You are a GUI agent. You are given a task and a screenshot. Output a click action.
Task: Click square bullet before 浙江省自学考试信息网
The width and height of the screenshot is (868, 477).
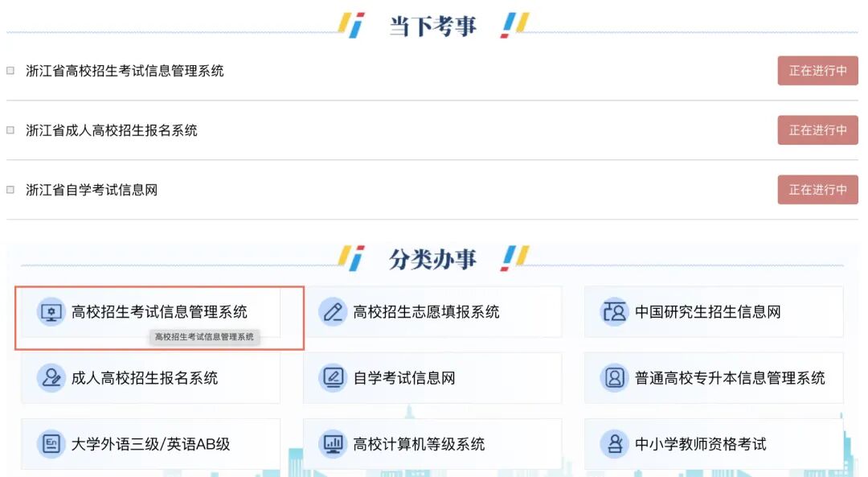(10, 190)
